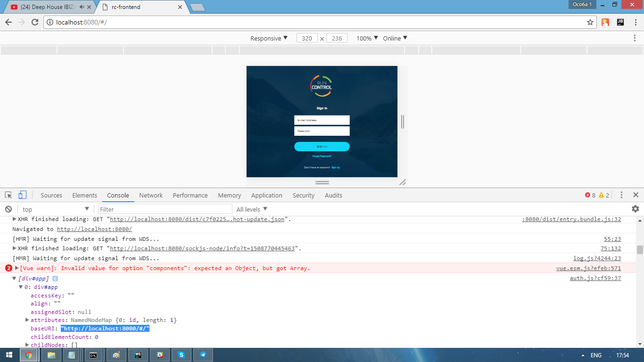644x362 pixels.
Task: Open console settings gear
Action: [x=636, y=209]
